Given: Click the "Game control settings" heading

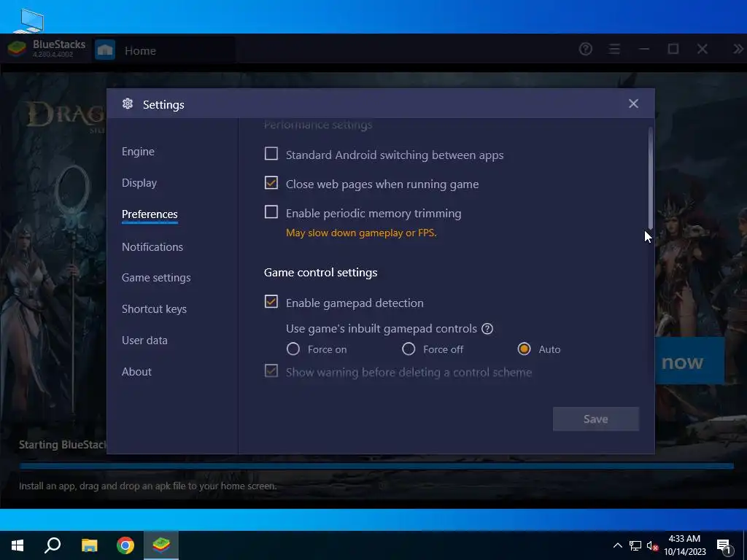Looking at the screenshot, I should [321, 273].
